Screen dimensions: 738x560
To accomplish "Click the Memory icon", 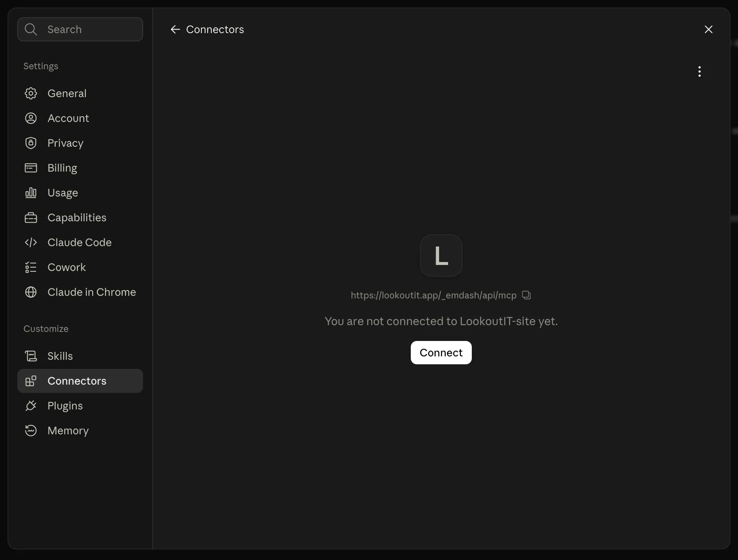I will 31,431.
